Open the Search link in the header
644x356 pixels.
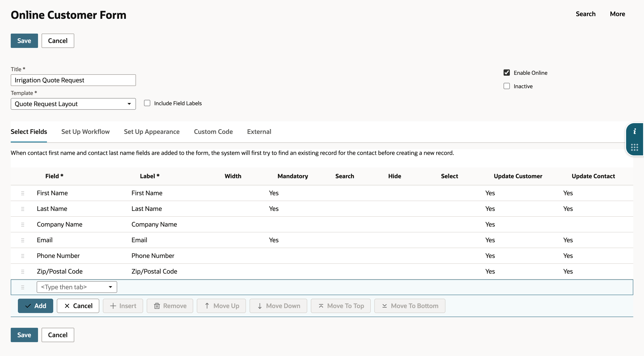click(585, 14)
